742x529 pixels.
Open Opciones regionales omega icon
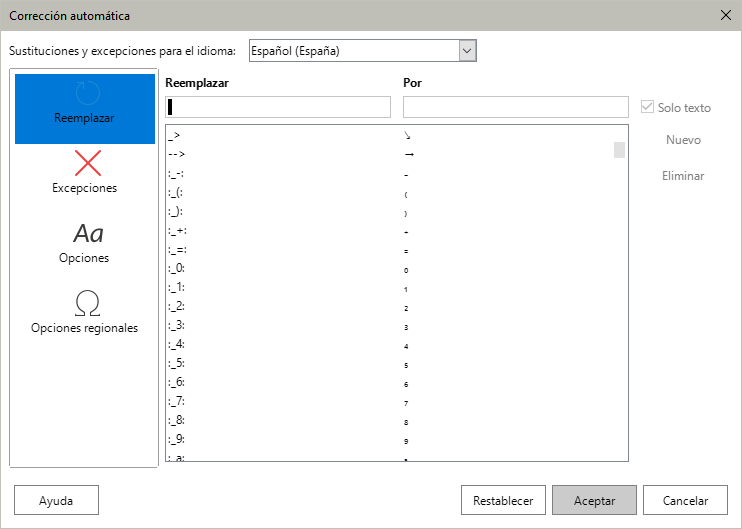coord(85,303)
